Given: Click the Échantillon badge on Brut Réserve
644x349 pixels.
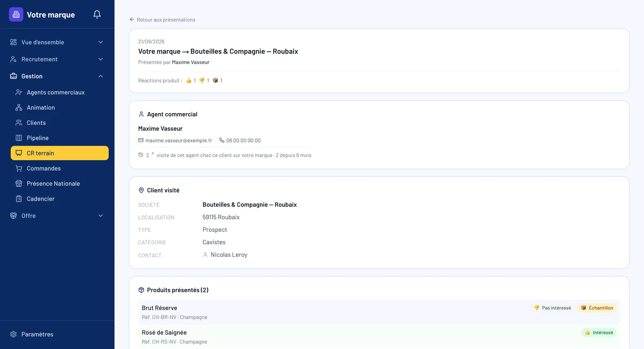Looking at the screenshot, I should 597,308.
